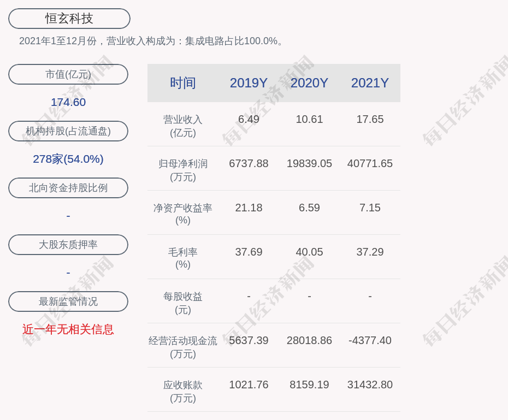Image resolution: width=508 pixels, height=420 pixels.
Task: Select the 市值(亿元) label pill
Action: 68,74
